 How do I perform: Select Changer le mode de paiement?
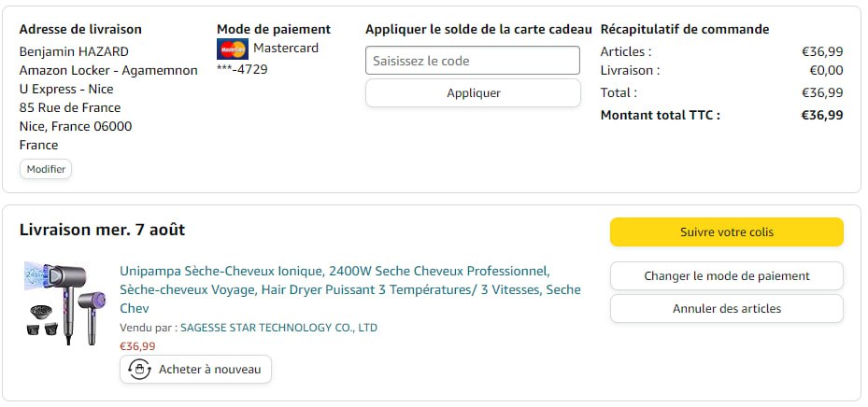click(726, 276)
